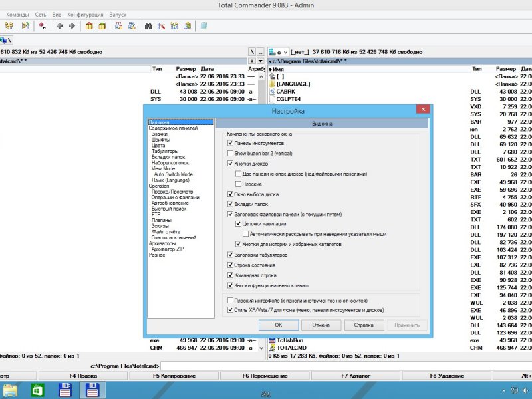Click the down arrow of left panel scrollbar

261,348
